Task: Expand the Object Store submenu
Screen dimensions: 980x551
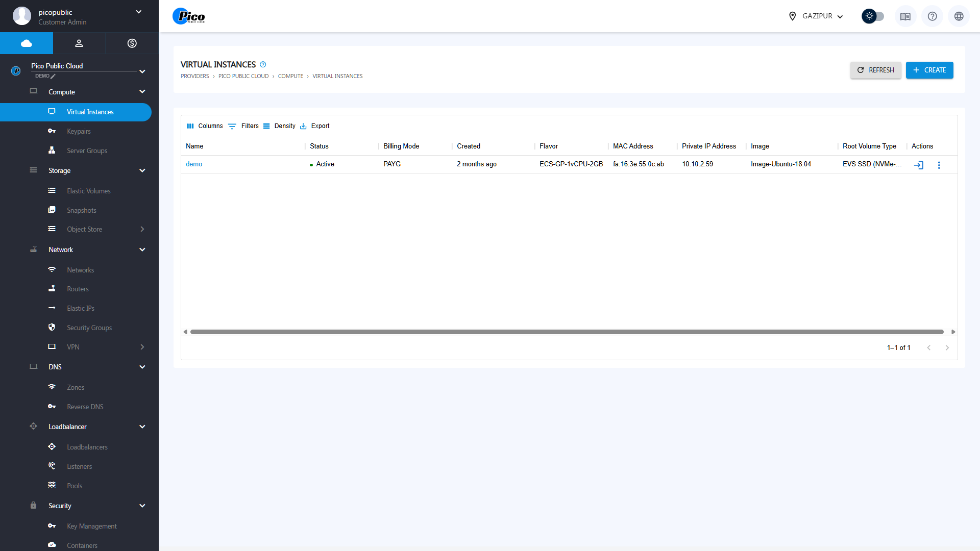Action: (142, 230)
